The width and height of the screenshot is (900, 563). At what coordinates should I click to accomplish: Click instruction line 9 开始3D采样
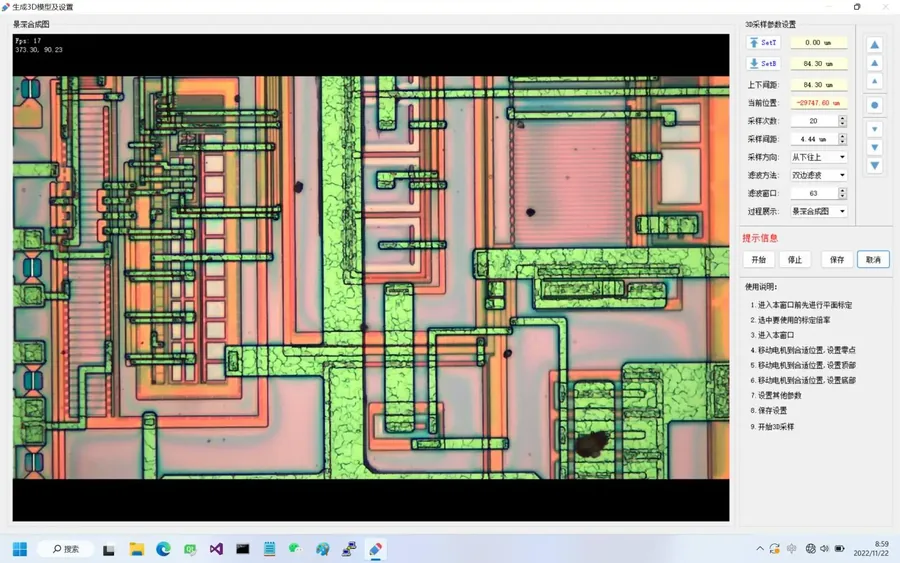[x=772, y=426]
